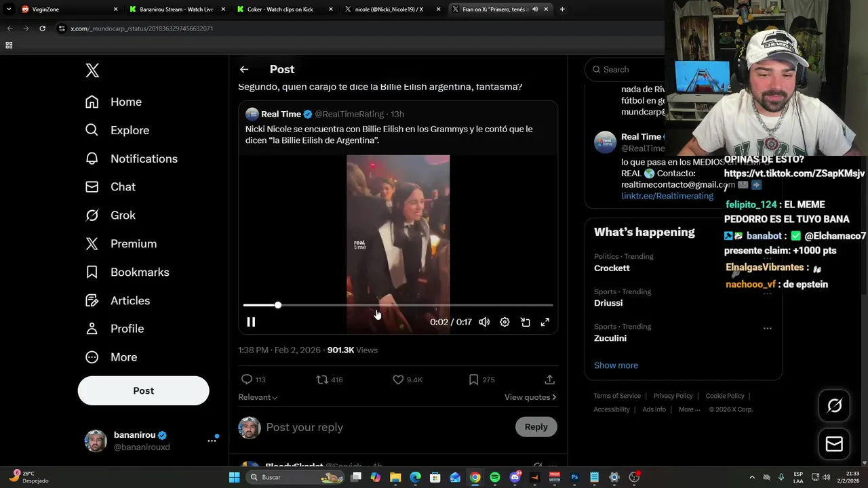Open the X logo home link

pos(92,70)
